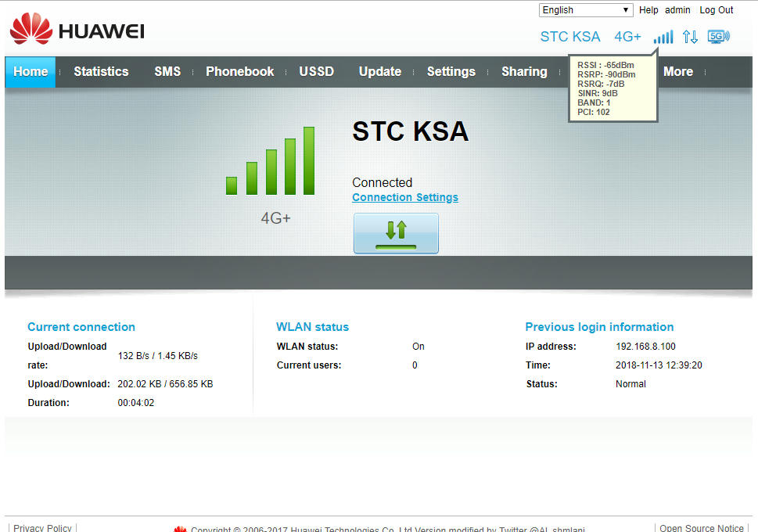Image resolution: width=758 pixels, height=532 pixels.
Task: Click the IP address 192.168.8.100
Action: point(645,347)
